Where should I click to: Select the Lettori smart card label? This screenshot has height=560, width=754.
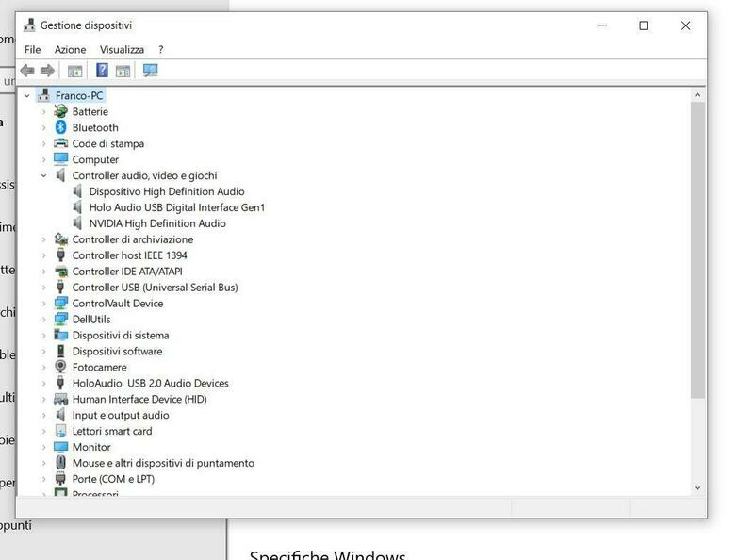pyautogui.click(x=112, y=431)
